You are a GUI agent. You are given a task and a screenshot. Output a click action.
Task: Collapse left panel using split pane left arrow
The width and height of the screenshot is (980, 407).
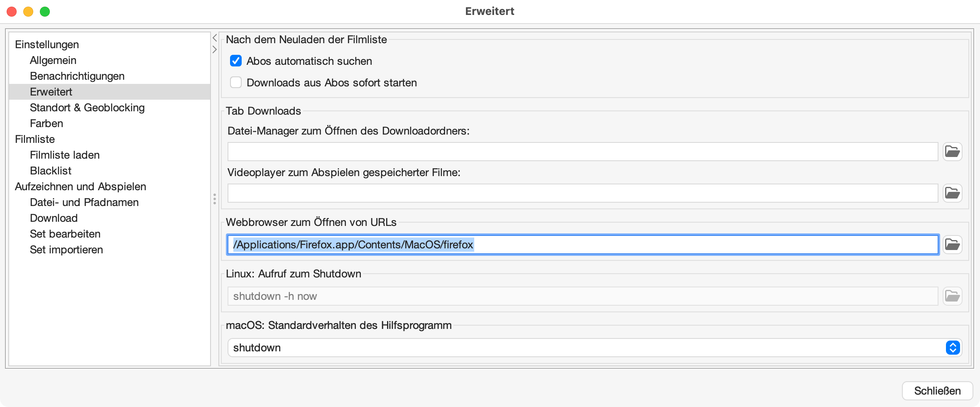[x=215, y=38]
